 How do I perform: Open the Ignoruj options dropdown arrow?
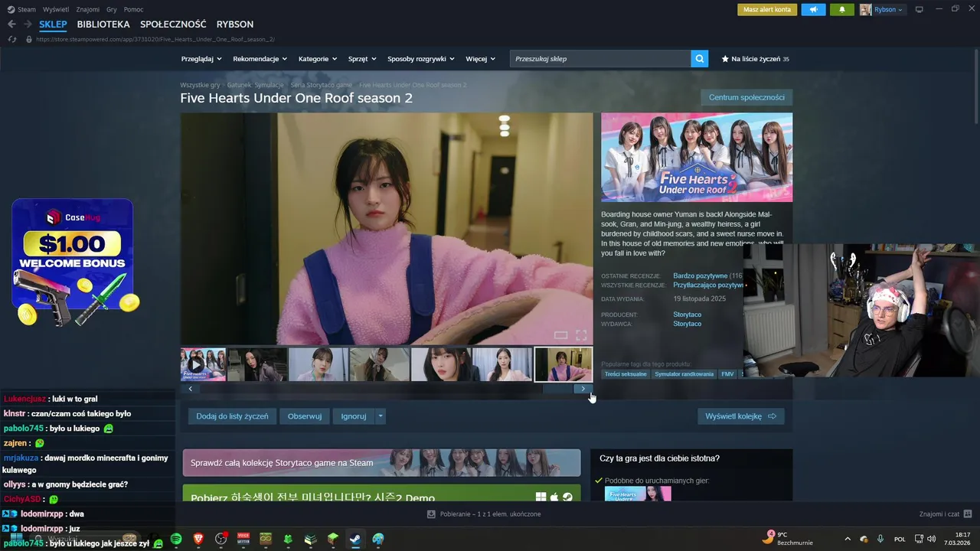[381, 416]
